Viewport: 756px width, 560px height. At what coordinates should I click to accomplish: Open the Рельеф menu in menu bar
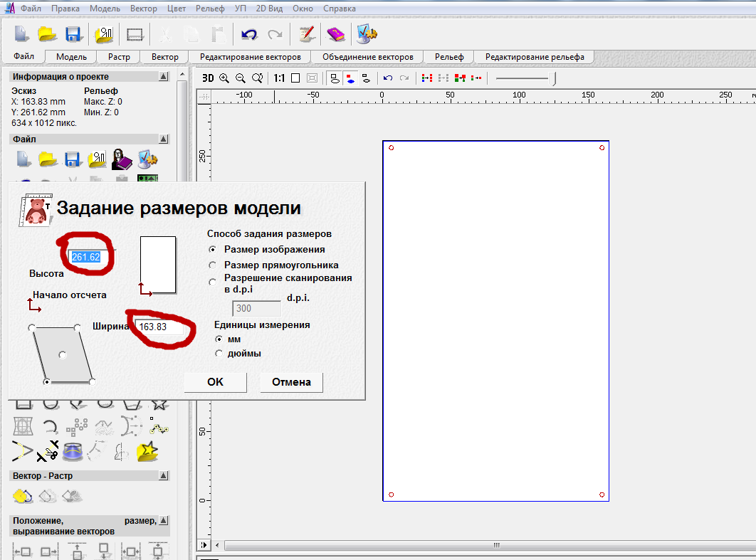coord(210,9)
